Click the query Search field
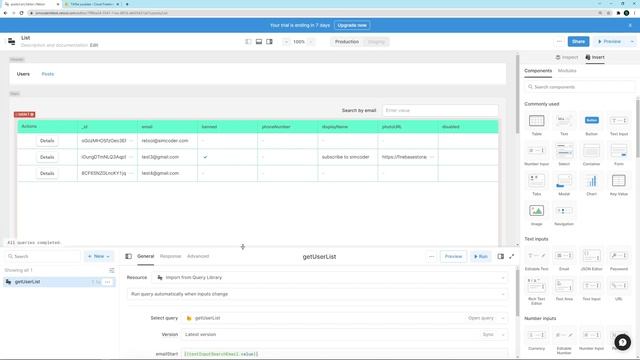 click(43, 256)
